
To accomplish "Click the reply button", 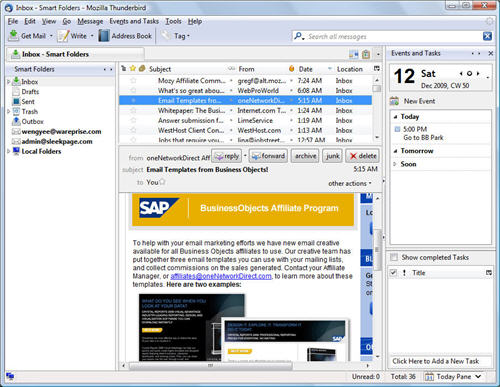I will (227, 156).
